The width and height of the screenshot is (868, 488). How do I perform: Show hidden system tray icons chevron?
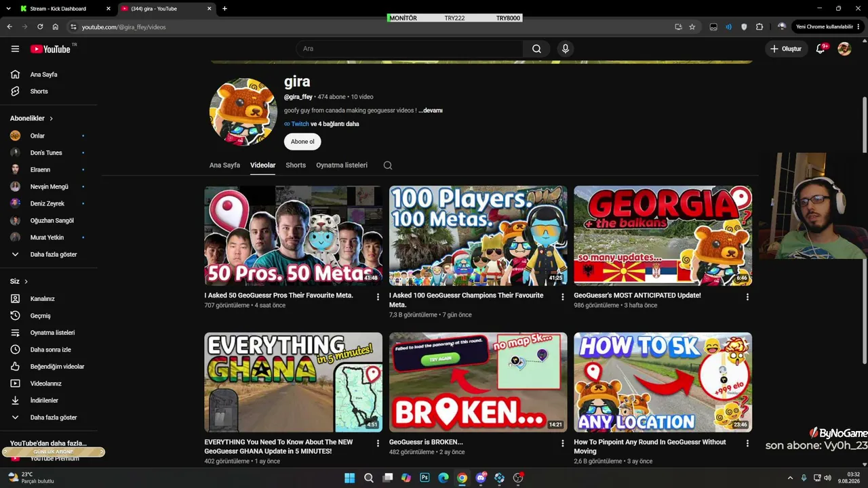(x=789, y=478)
